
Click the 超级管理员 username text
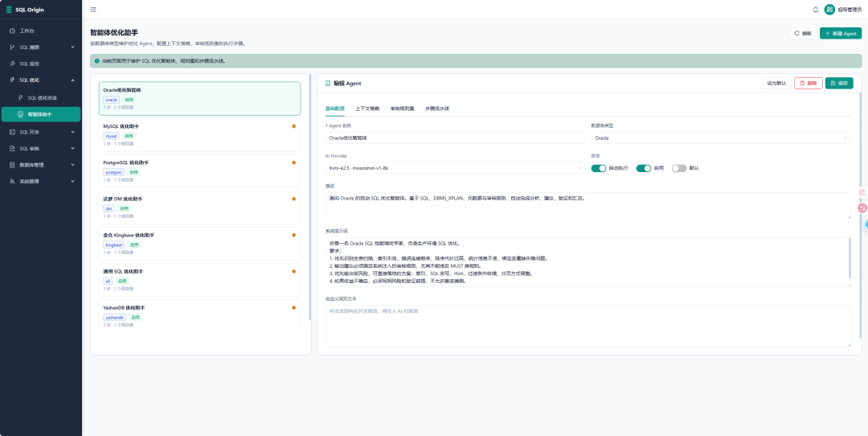(850, 10)
